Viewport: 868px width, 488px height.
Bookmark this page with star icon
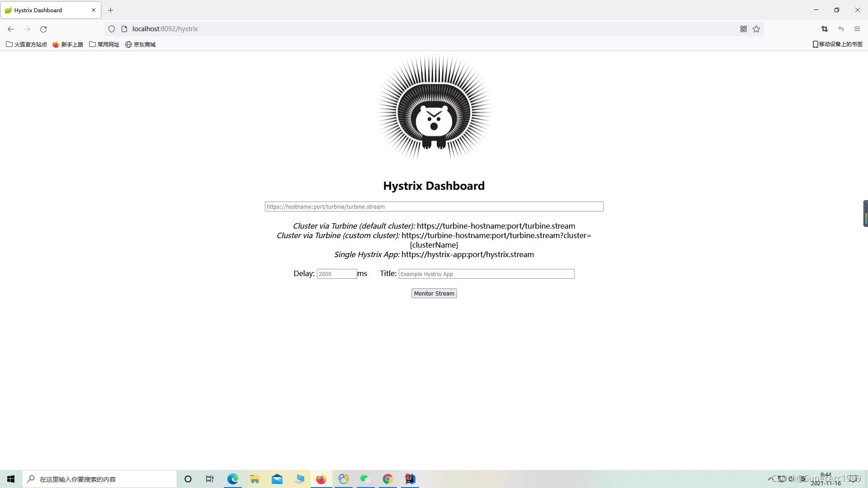(x=756, y=29)
